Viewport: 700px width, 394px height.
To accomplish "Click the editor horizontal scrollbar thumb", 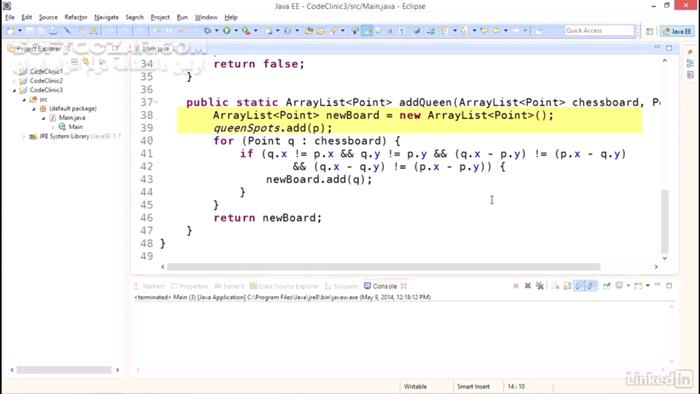I will pyautogui.click(x=383, y=267).
